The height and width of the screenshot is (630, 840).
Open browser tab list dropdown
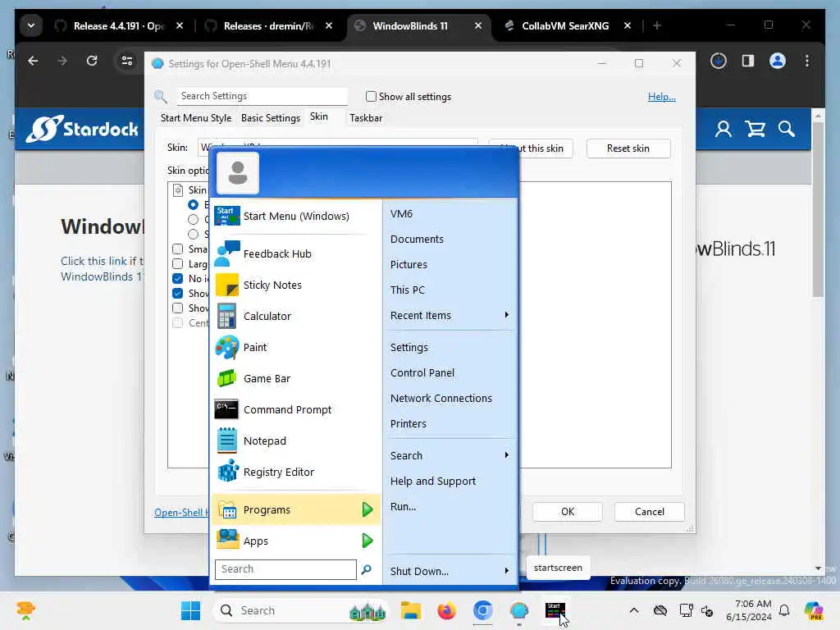click(x=31, y=25)
